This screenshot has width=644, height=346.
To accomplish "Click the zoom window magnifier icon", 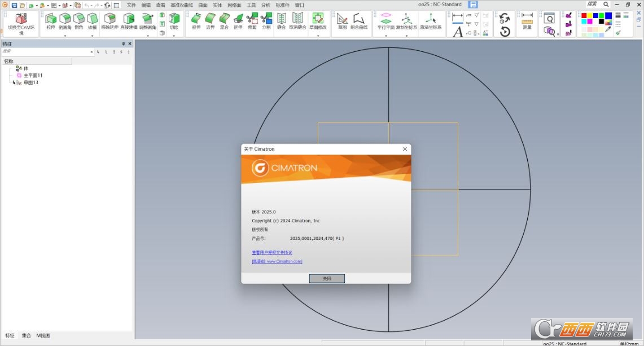I will pos(549,17).
